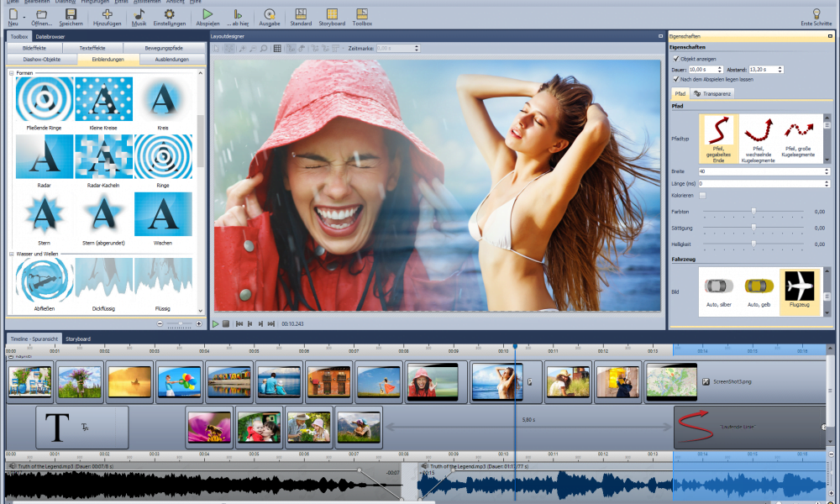Click the Breite spinner arrows
This screenshot has width=840, height=504.
click(827, 171)
